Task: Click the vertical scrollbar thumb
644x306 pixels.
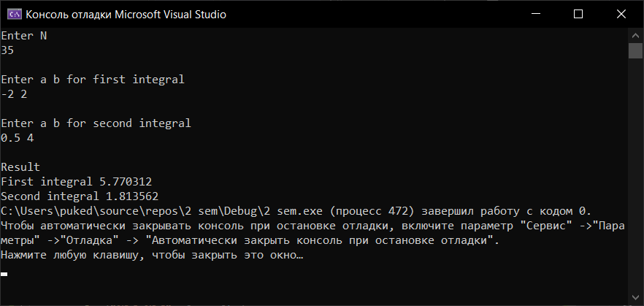Action: click(x=635, y=51)
